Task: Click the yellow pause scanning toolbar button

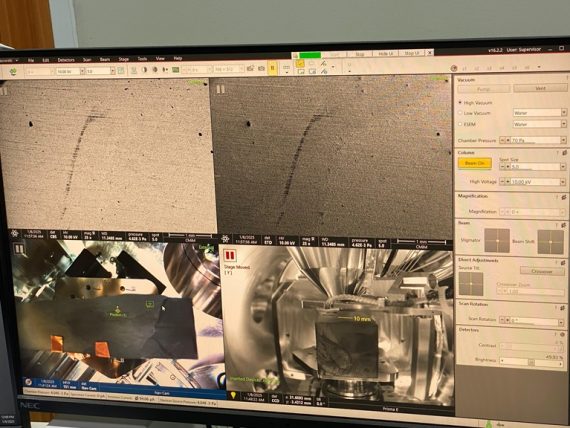Action: pyautogui.click(x=273, y=68)
